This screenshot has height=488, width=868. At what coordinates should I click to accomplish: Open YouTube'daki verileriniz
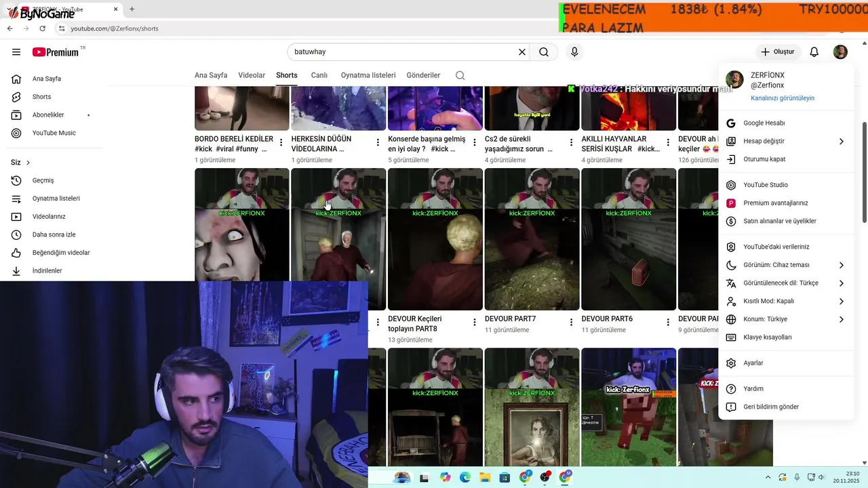(x=786, y=247)
